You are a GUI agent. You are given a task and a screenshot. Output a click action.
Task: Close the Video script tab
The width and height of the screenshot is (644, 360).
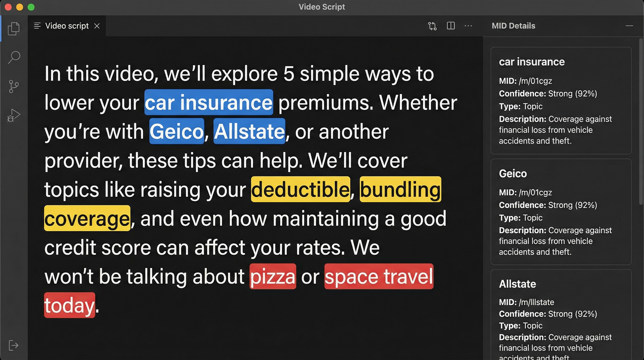pos(97,26)
